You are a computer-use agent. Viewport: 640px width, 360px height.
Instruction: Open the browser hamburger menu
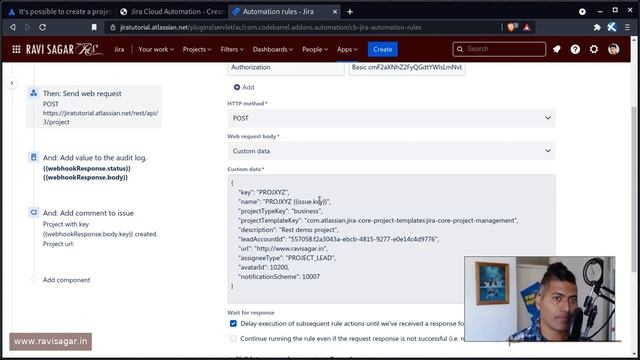click(627, 27)
